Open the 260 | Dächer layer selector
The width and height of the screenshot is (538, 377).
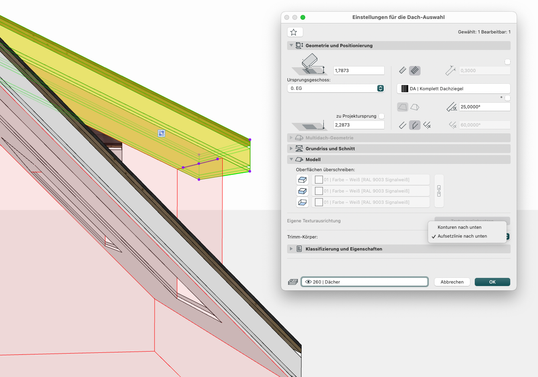365,282
